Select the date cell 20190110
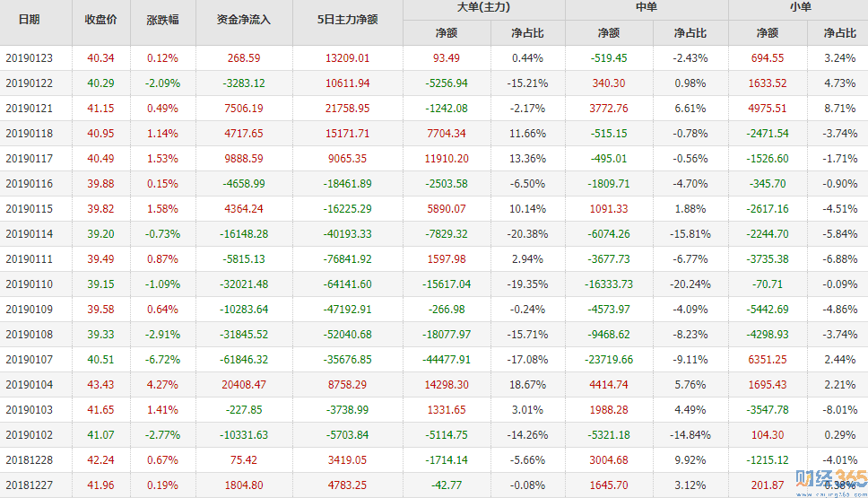Screen dimensions: 868x498 tap(30, 284)
